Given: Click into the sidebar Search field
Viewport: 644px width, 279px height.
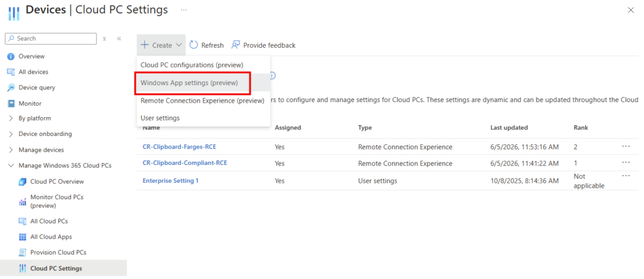Looking at the screenshot, I should point(51,38).
